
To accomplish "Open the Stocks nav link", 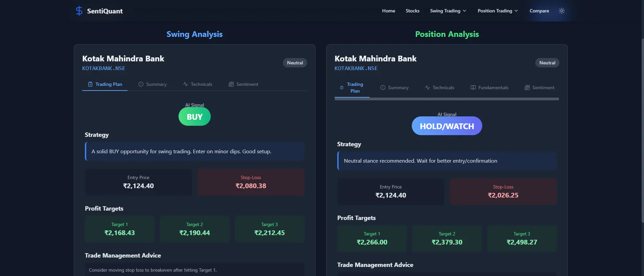I will (x=412, y=11).
